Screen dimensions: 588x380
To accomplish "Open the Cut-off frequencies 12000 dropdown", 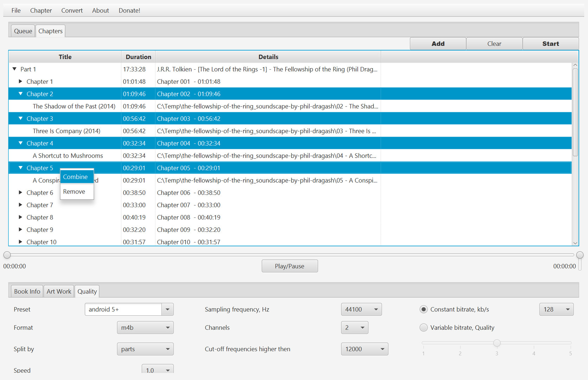I will click(364, 349).
